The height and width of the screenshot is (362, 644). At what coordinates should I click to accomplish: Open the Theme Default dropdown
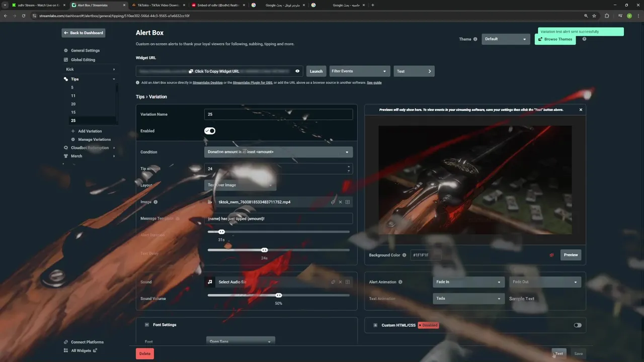506,39
